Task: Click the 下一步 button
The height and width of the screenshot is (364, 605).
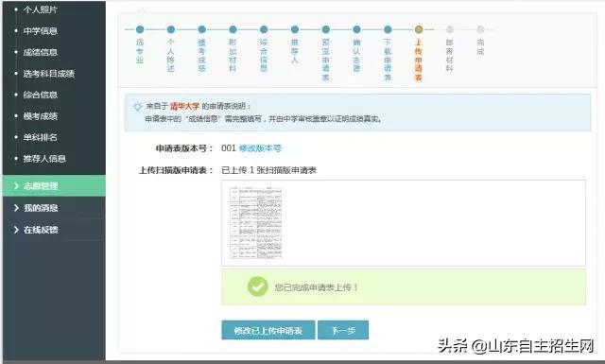Action: click(343, 330)
